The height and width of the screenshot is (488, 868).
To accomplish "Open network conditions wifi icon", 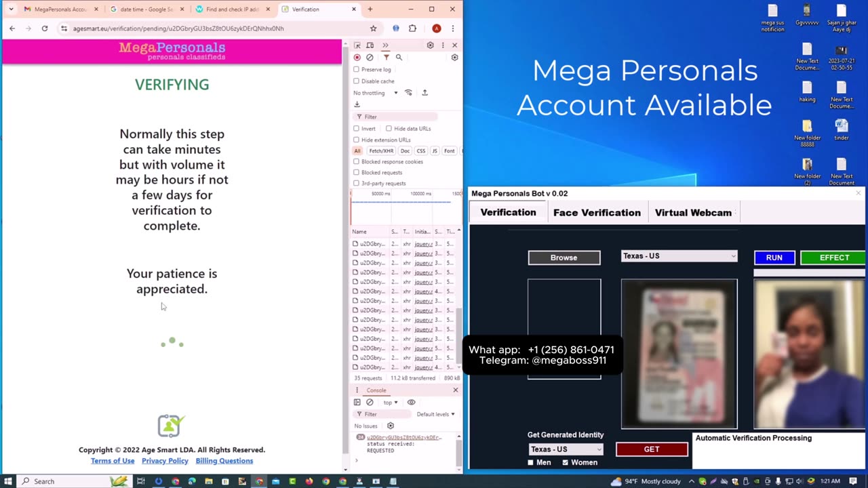I will (408, 93).
